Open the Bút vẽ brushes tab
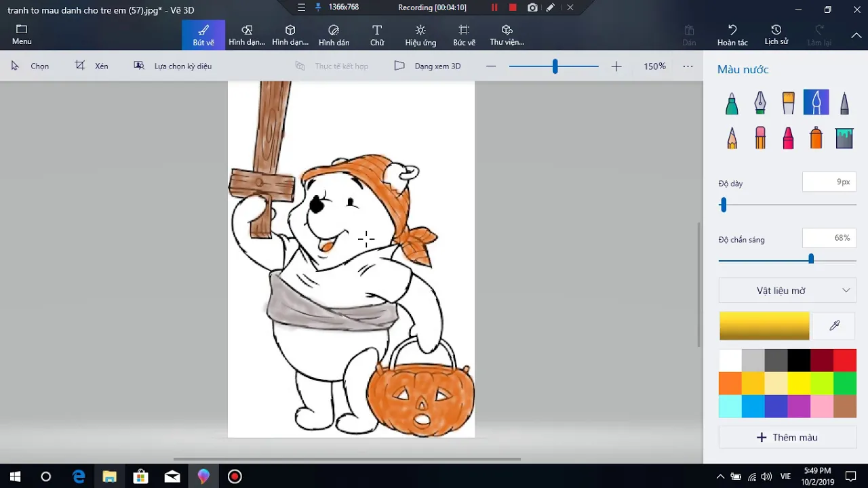 click(203, 35)
